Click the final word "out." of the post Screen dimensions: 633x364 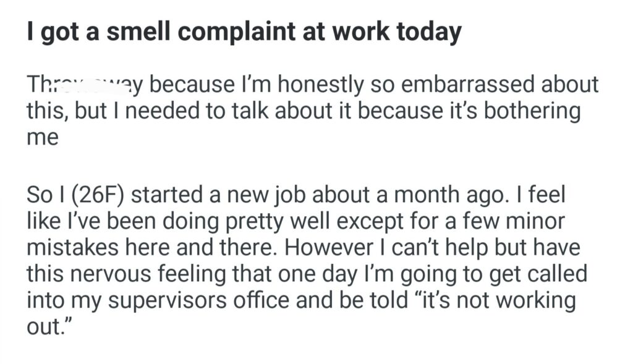point(46,326)
